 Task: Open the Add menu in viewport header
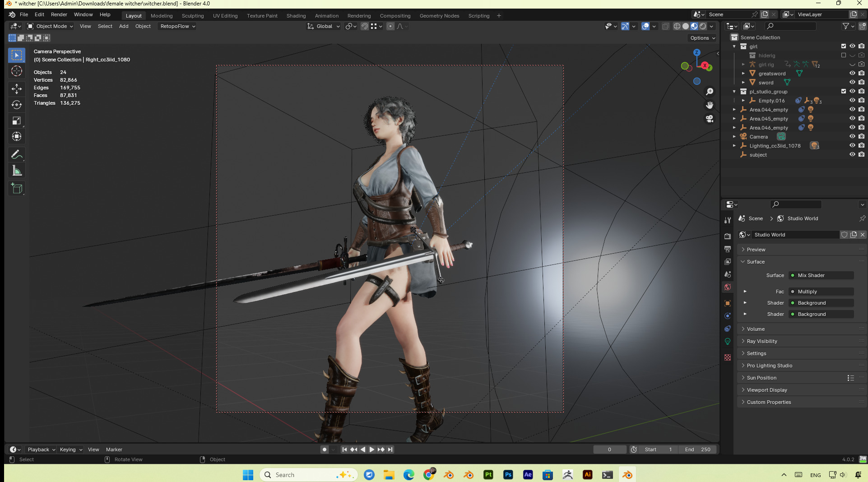coord(124,26)
